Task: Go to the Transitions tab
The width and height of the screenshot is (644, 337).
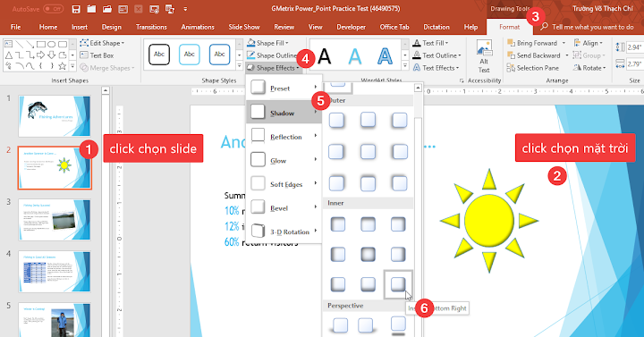Action: point(151,27)
